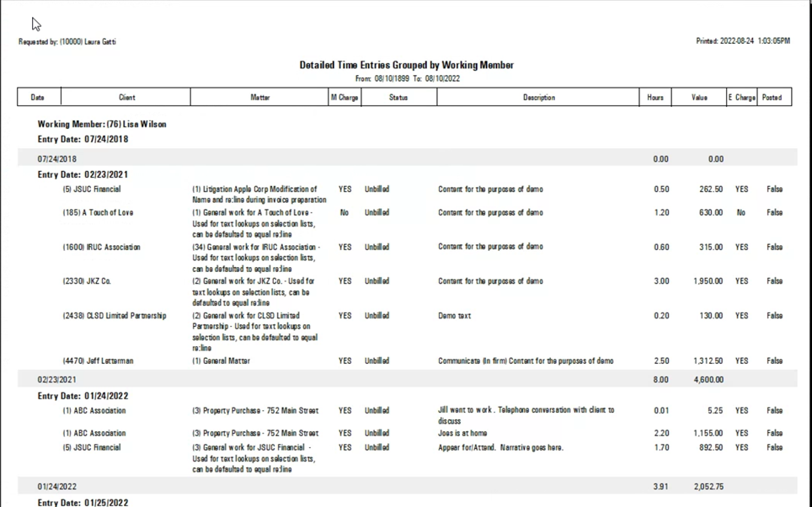Click Entry Date 01/24/2022 group heading
This screenshot has height=507, width=812.
coord(83,396)
